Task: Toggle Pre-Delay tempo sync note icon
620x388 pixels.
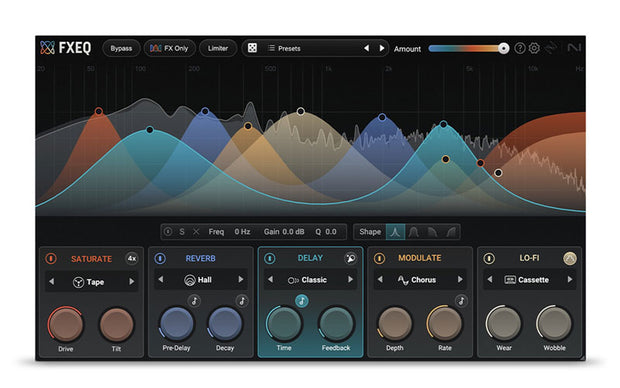Action: [194, 301]
